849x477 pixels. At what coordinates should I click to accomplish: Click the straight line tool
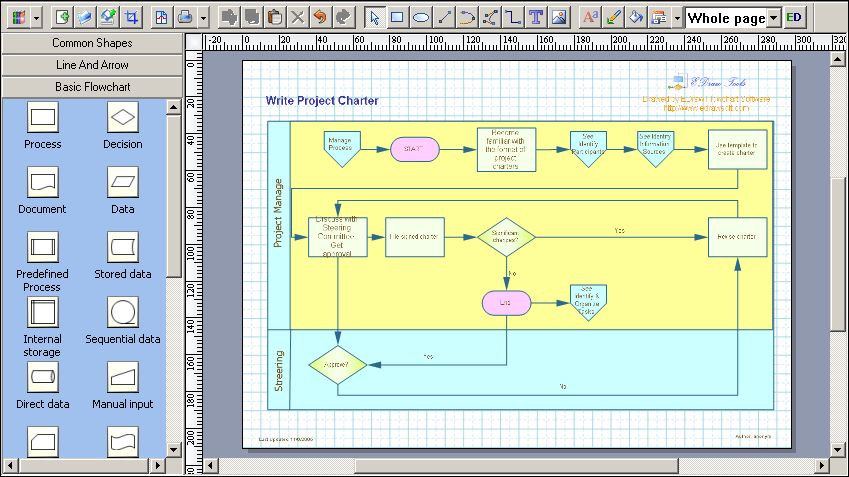point(445,17)
